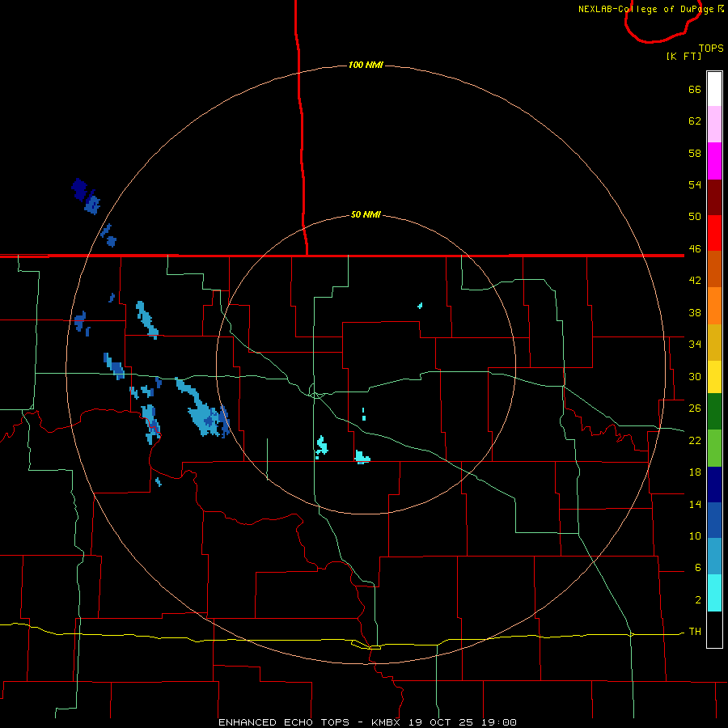Click the legend value 58
Screen dimensions: 728x728
(695, 153)
